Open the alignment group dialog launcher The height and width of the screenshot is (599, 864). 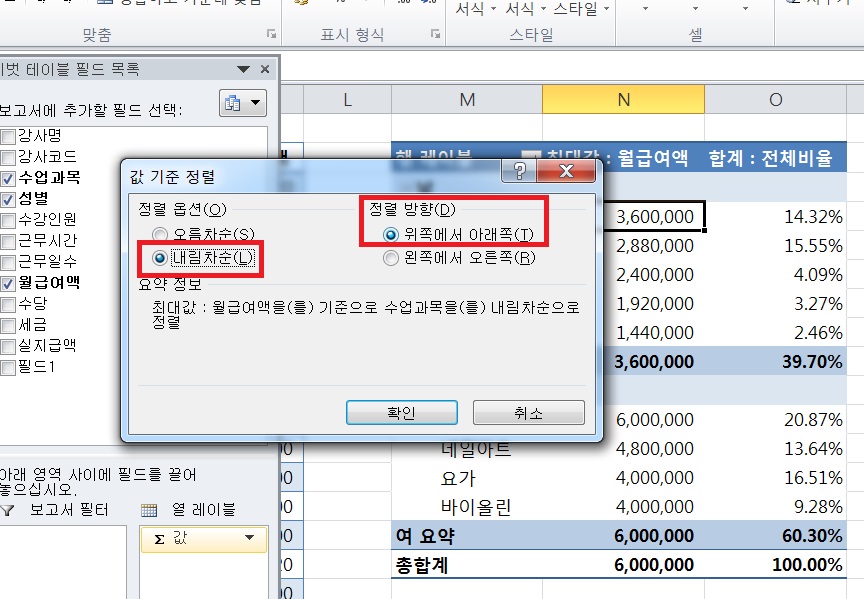tap(271, 35)
